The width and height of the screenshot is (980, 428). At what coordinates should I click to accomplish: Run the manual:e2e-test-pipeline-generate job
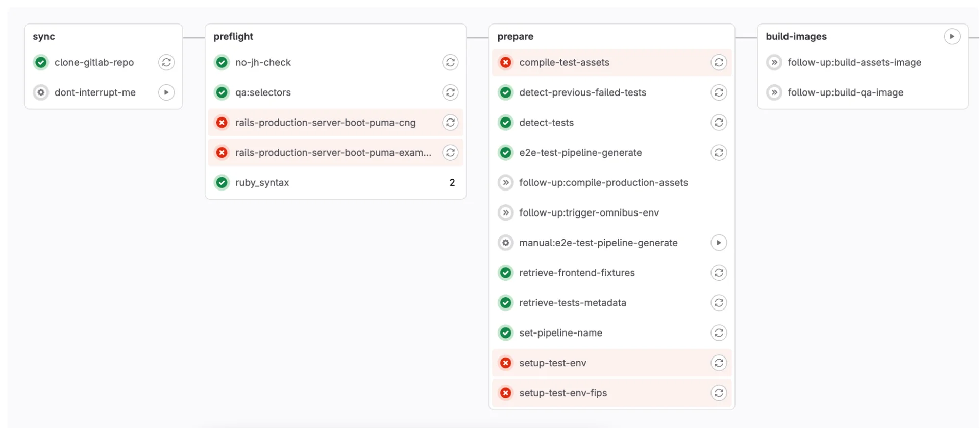click(x=719, y=243)
